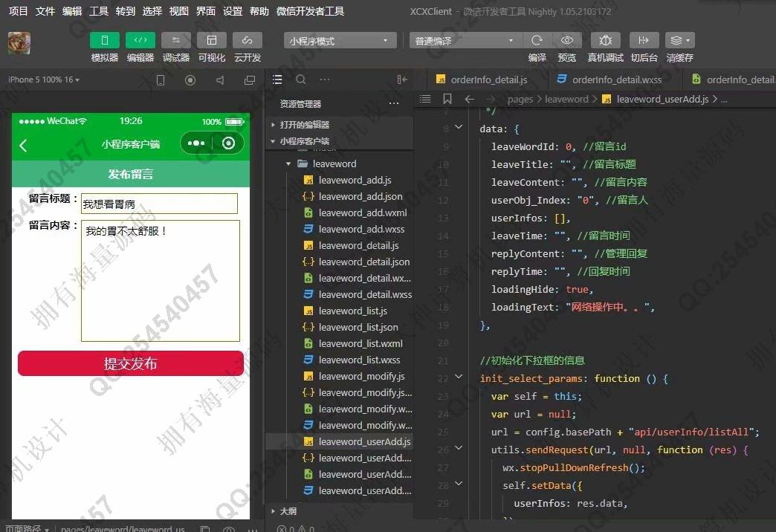This screenshot has height=532, width=776.
Task: Open the sidebar more options ellipsis
Action: (x=325, y=80)
